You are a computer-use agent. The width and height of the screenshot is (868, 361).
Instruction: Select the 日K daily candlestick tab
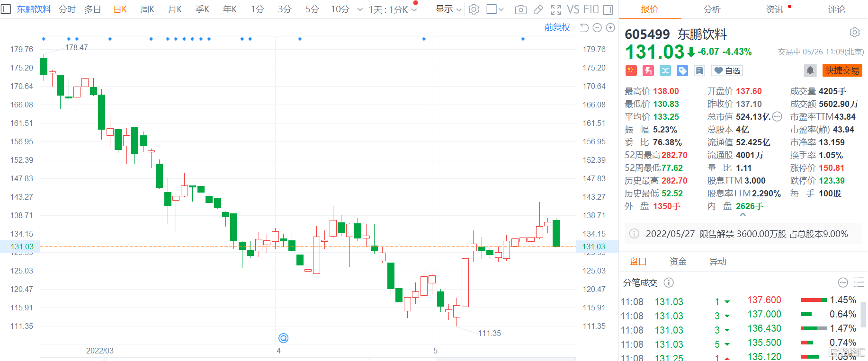(x=120, y=9)
